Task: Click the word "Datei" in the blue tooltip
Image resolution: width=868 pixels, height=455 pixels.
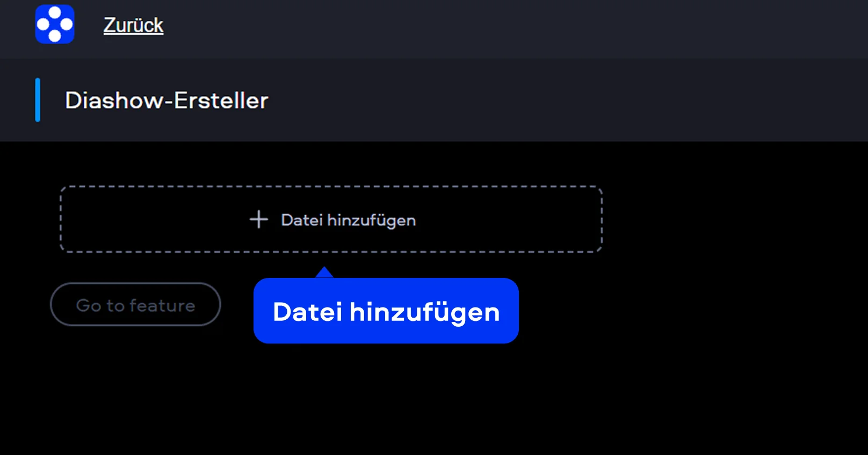Action: [307, 312]
